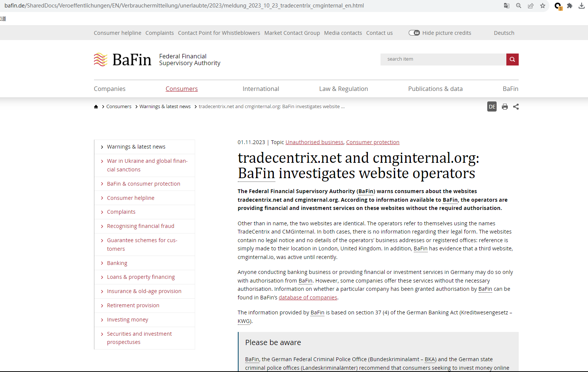Open the Contact us link

tap(379, 33)
